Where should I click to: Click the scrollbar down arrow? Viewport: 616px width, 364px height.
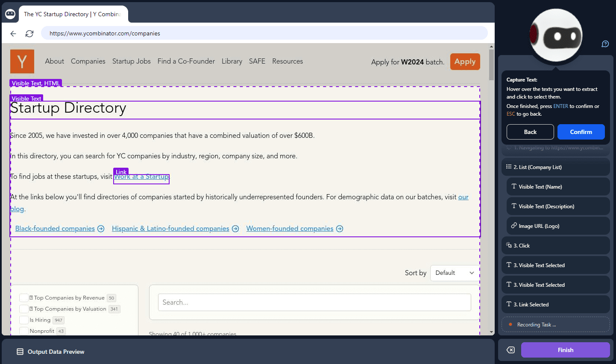(491, 332)
